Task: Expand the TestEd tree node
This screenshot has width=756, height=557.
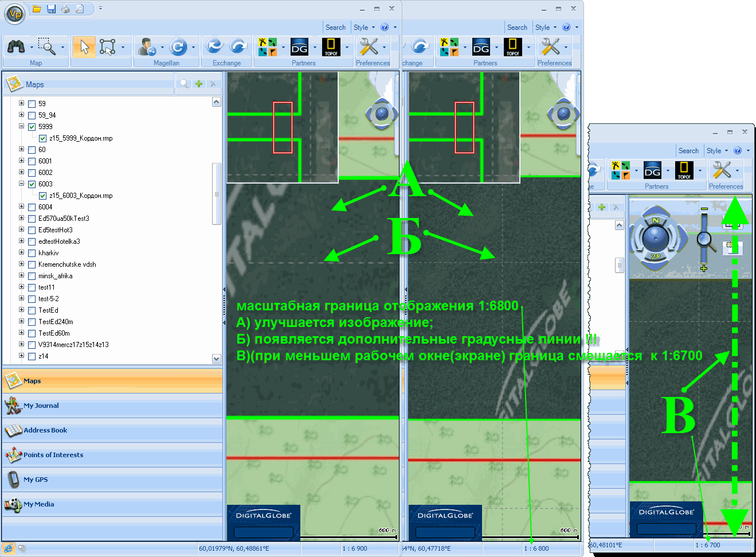Action: pyautogui.click(x=22, y=310)
